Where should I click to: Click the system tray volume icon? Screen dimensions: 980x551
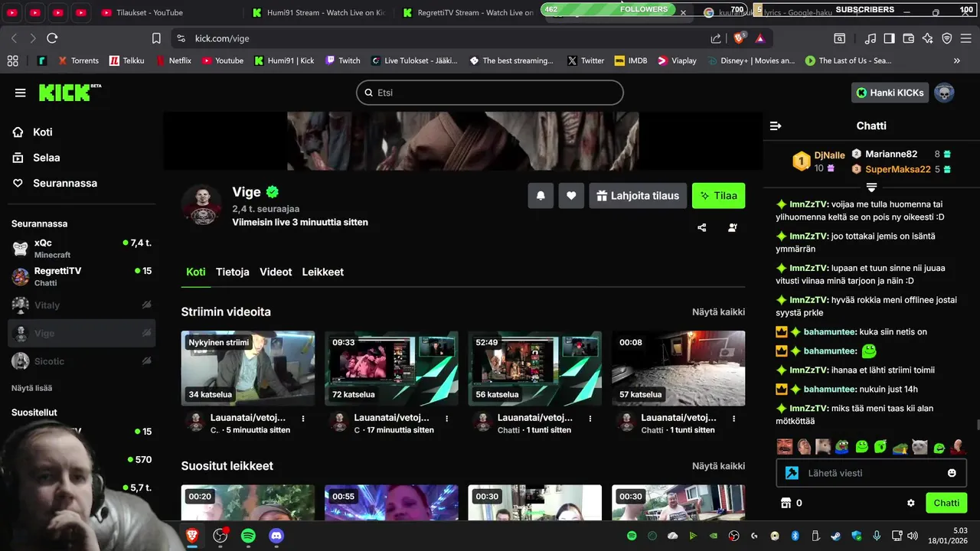912,536
